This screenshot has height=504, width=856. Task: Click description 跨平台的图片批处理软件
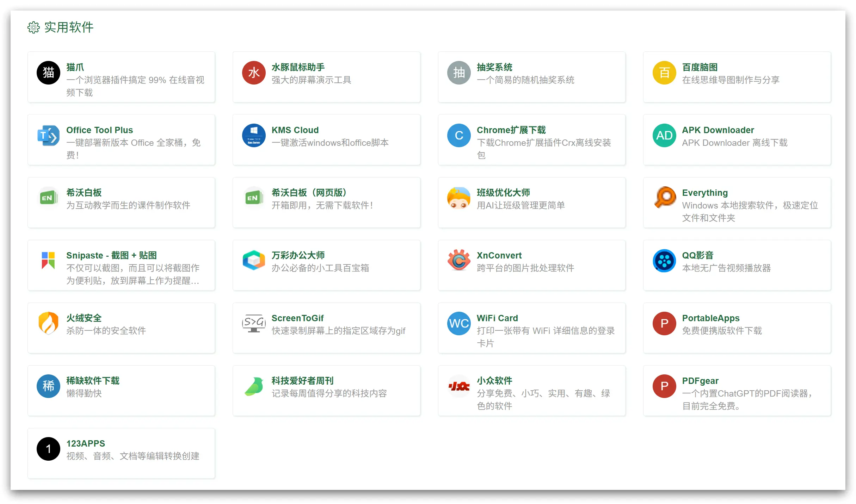pos(525,268)
